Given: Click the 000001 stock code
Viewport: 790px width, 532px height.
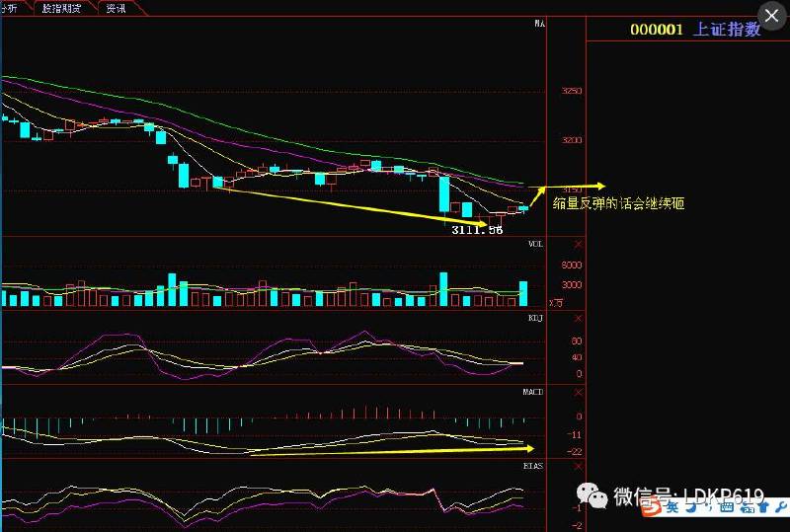Looking at the screenshot, I should pyautogui.click(x=657, y=29).
